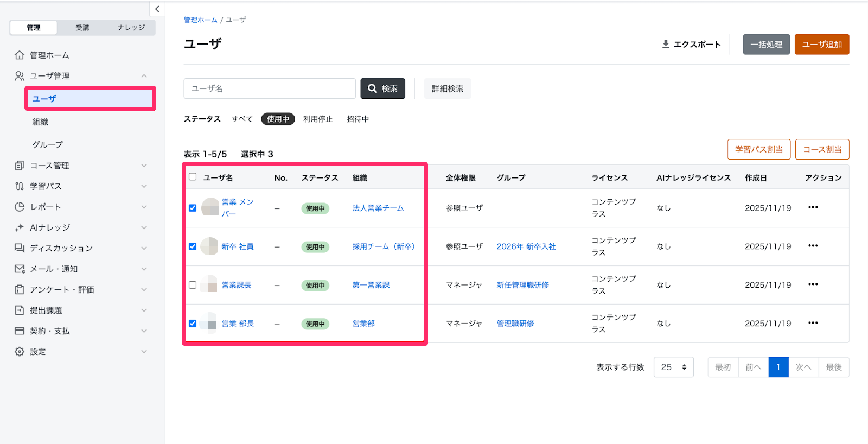Click the download icon on エクスポート

(666, 44)
